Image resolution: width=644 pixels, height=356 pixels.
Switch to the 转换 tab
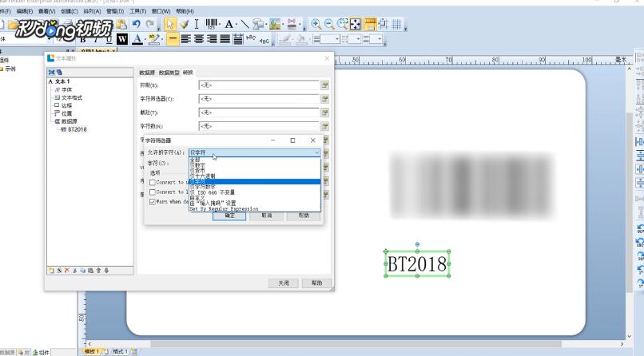click(188, 73)
